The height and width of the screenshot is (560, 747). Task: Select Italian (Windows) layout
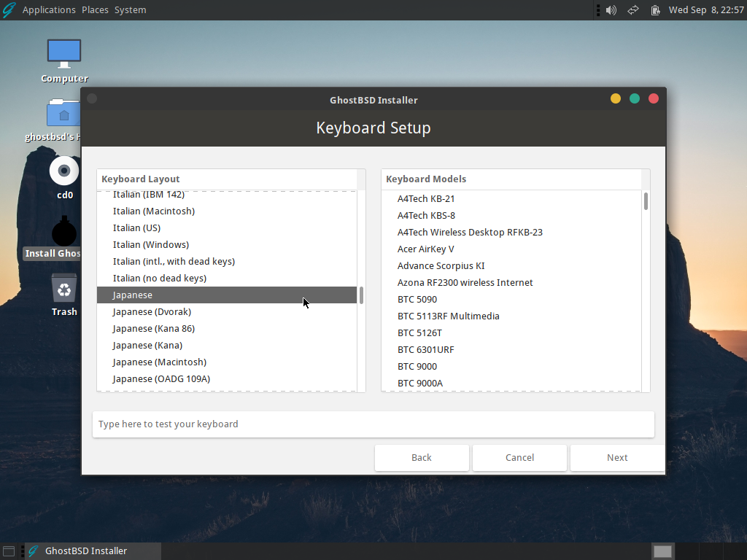[x=227, y=245]
